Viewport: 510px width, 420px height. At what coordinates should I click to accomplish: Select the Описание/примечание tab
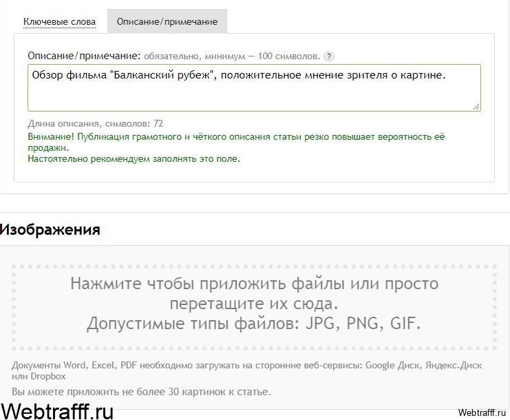click(x=167, y=21)
